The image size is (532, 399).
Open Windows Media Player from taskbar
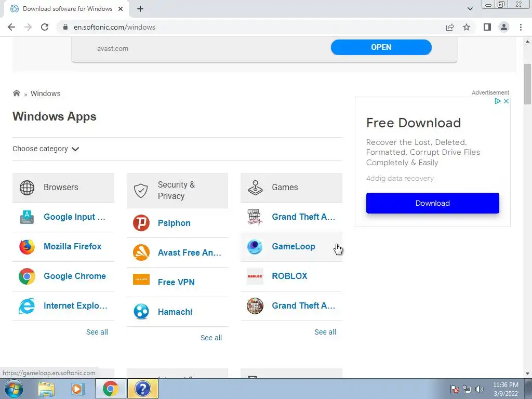pyautogui.click(x=77, y=389)
